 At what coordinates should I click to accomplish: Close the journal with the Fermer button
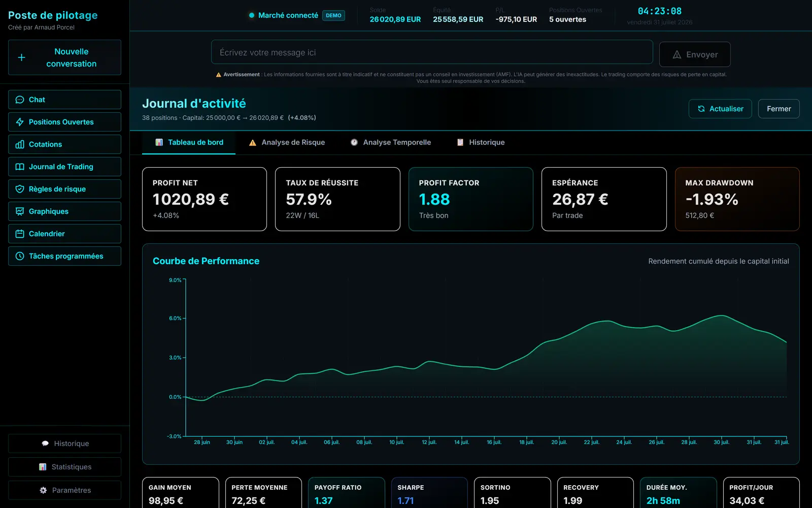pyautogui.click(x=779, y=109)
